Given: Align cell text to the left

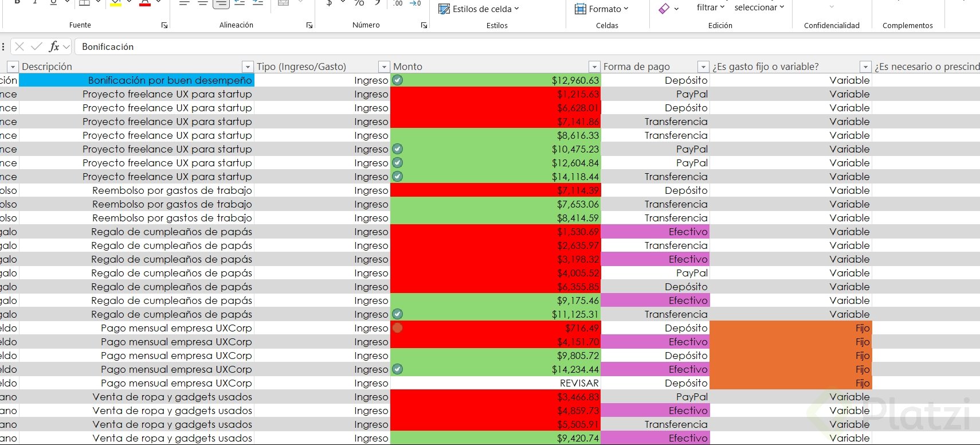Looking at the screenshot, I should click(185, 3).
